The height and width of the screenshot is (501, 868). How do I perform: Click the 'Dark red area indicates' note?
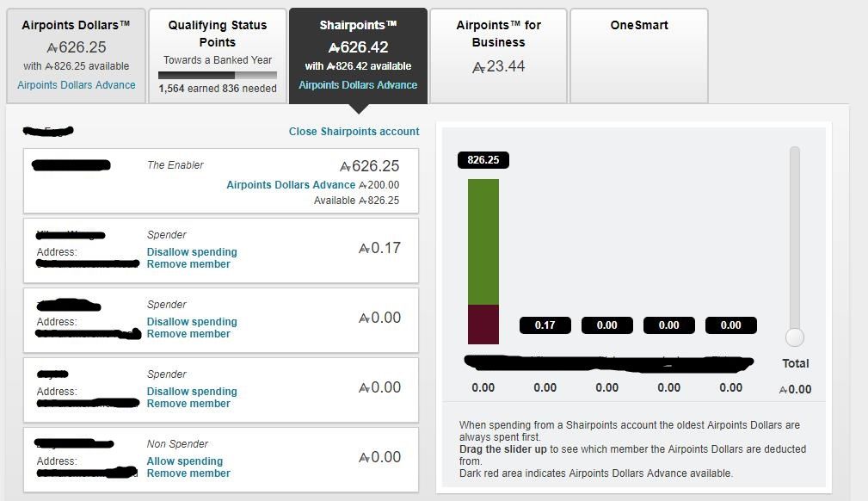click(x=595, y=473)
